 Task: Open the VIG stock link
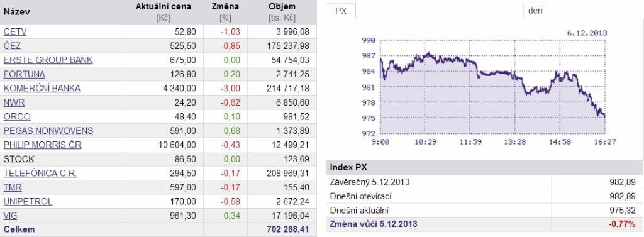pyautogui.click(x=10, y=216)
